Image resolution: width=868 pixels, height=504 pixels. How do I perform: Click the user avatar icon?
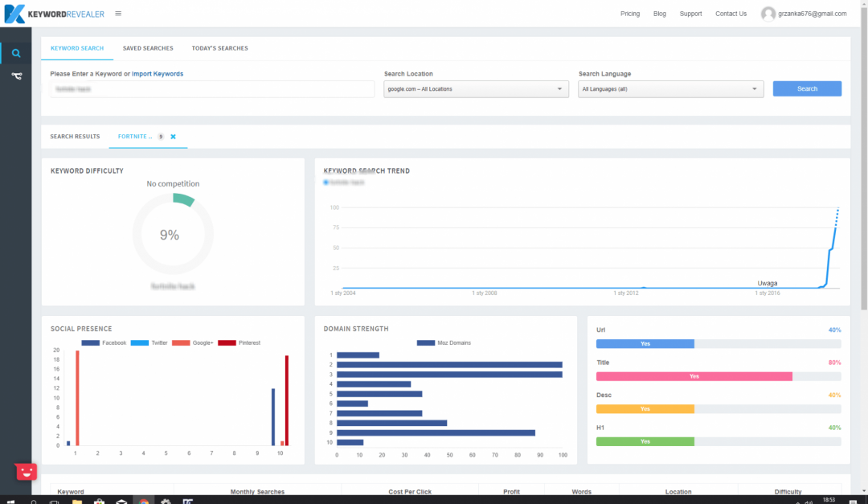pyautogui.click(x=768, y=14)
